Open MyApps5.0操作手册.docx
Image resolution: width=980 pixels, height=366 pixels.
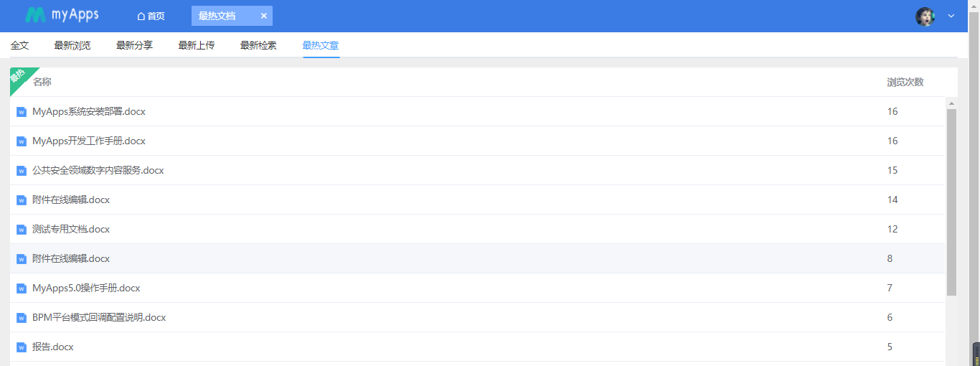pyautogui.click(x=86, y=288)
